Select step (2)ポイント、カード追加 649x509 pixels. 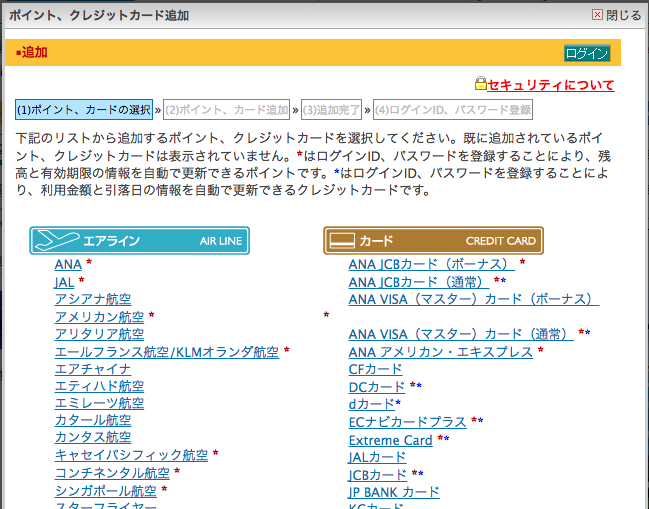(226, 110)
